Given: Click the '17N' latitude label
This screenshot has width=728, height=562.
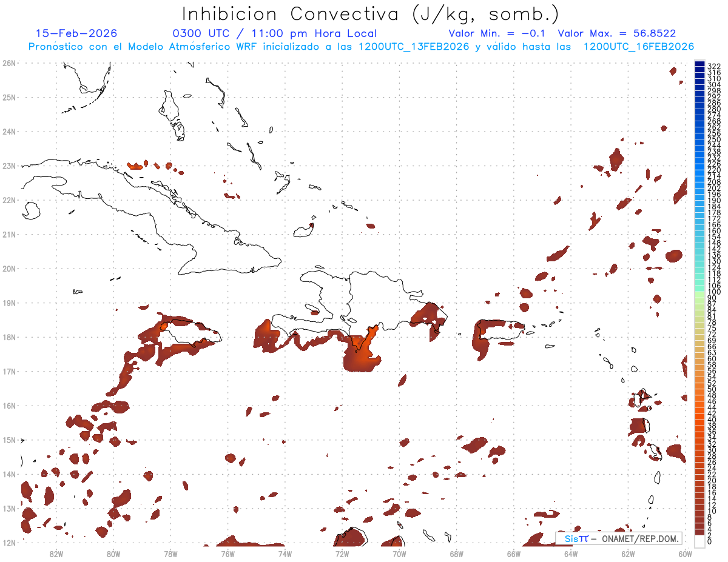Looking at the screenshot, I should [x=8, y=371].
